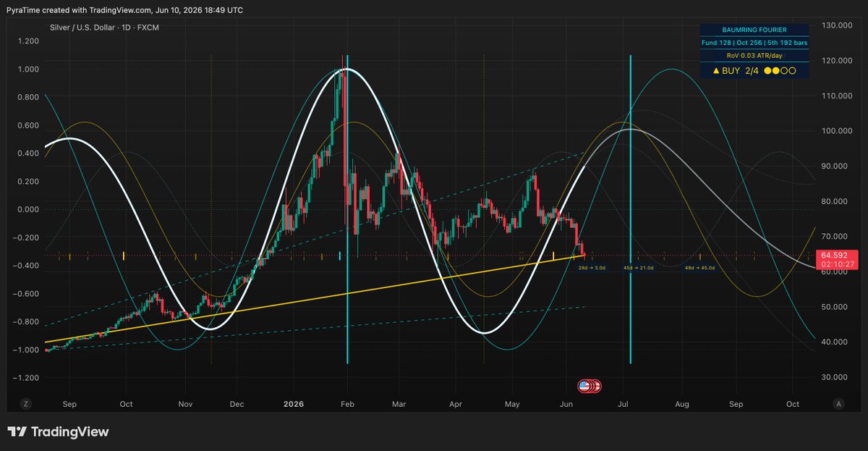The height and width of the screenshot is (451, 868).
Task: Click the Jul label on time axis
Action: point(624,403)
